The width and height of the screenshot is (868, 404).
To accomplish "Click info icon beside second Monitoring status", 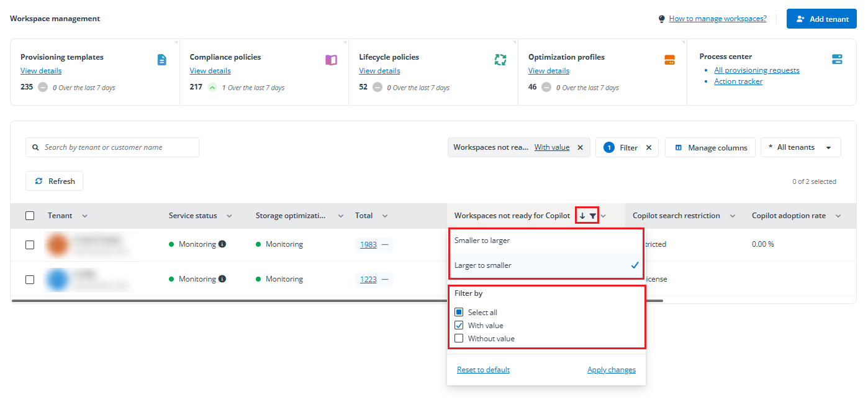I will coord(222,279).
